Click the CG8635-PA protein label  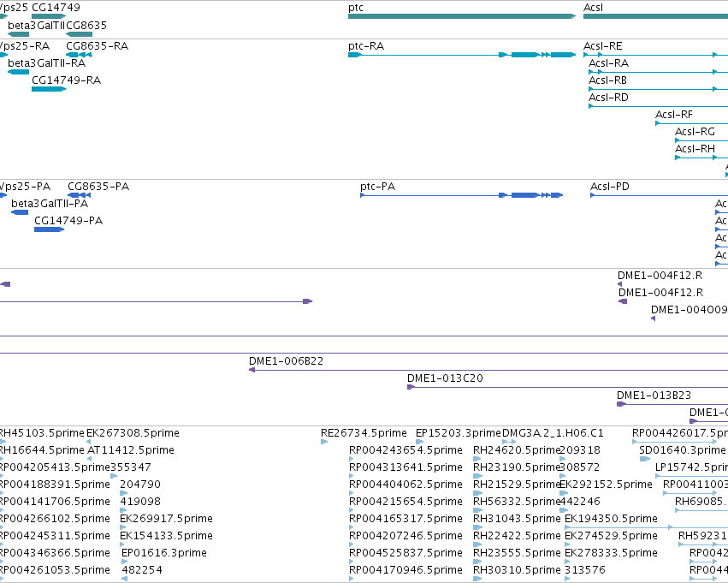98,187
